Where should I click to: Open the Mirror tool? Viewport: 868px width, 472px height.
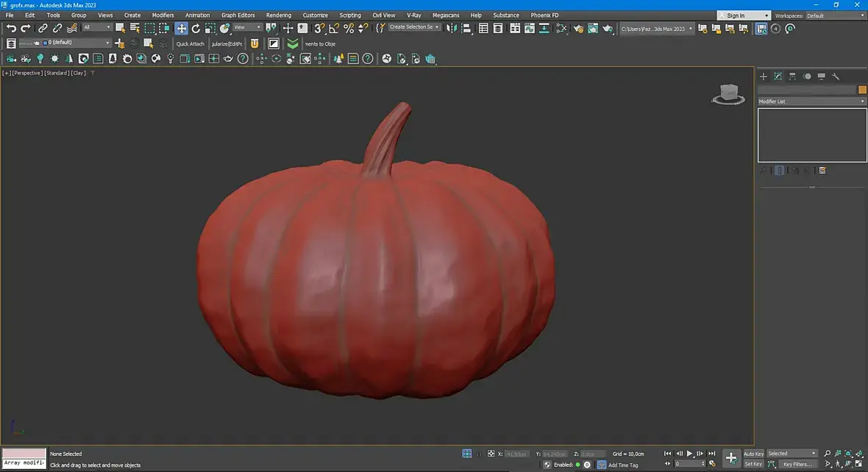tap(451, 28)
